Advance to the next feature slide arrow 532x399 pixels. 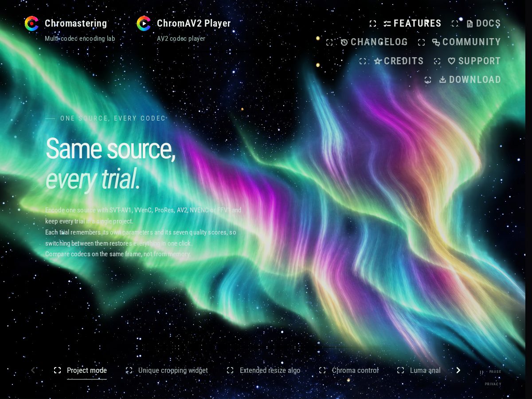[x=458, y=370]
